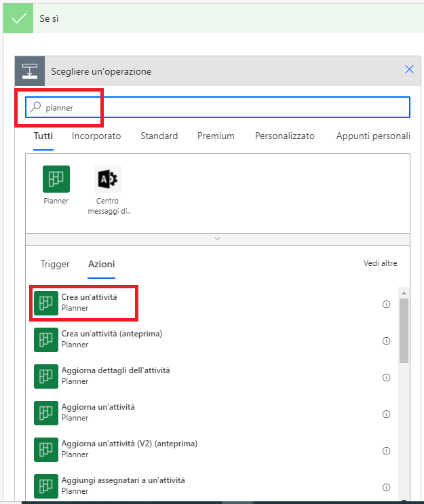Screen dimensions: 424x504
Task: Switch to the Tutti tab
Action: click(43, 136)
